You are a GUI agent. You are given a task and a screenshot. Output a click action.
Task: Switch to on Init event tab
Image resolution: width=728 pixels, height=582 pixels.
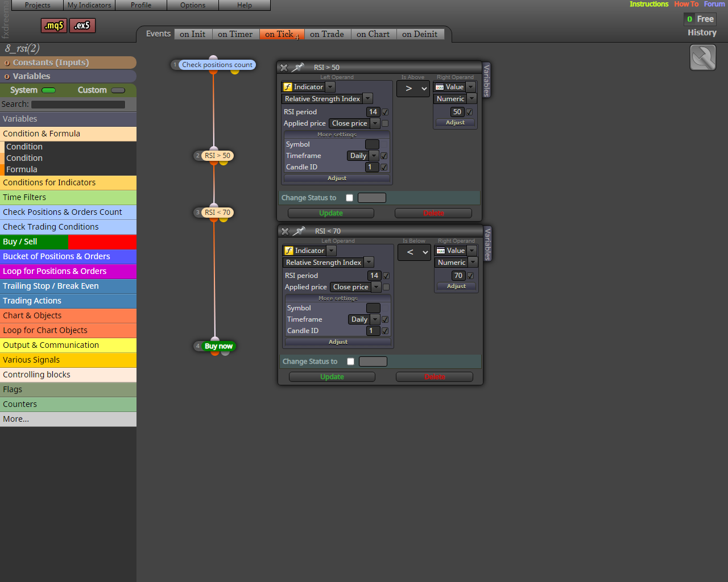click(193, 34)
